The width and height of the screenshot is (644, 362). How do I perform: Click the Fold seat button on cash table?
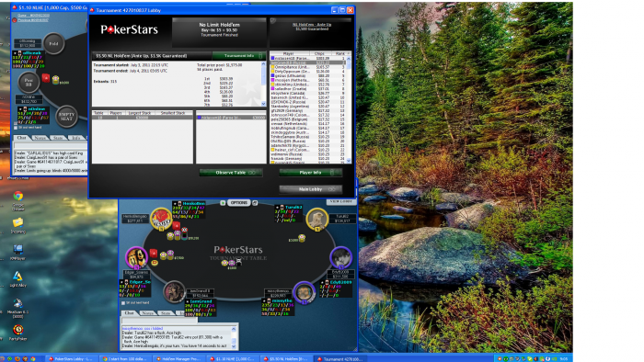click(53, 43)
